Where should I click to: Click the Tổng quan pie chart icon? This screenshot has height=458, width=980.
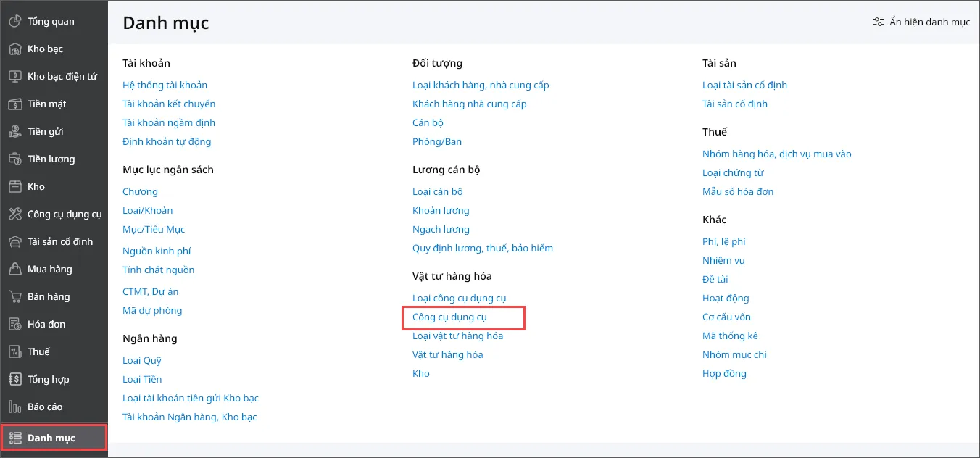click(15, 22)
